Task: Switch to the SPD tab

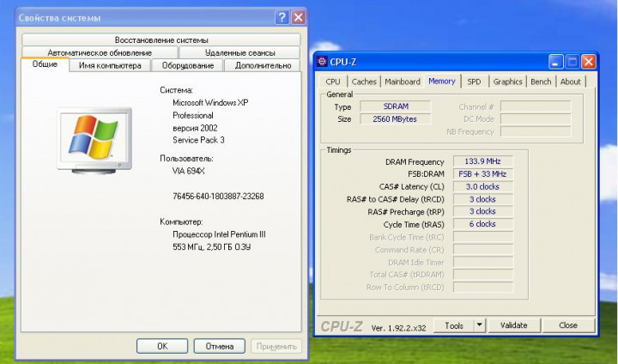Action: point(474,82)
